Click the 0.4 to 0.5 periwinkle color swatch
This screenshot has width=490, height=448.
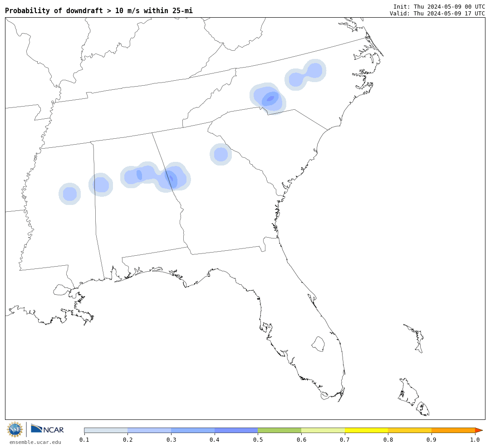click(236, 430)
